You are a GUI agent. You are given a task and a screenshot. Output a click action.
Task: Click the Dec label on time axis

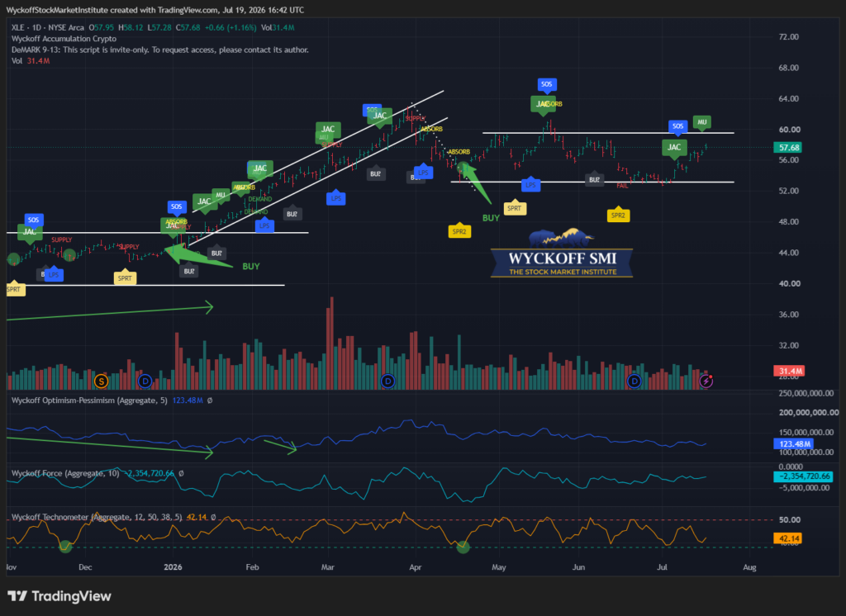(85, 567)
